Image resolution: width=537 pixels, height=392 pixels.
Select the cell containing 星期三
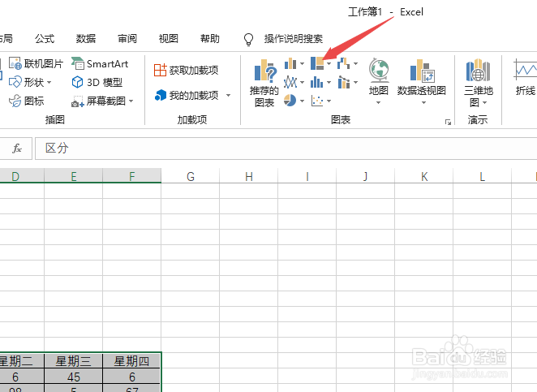tap(73, 361)
